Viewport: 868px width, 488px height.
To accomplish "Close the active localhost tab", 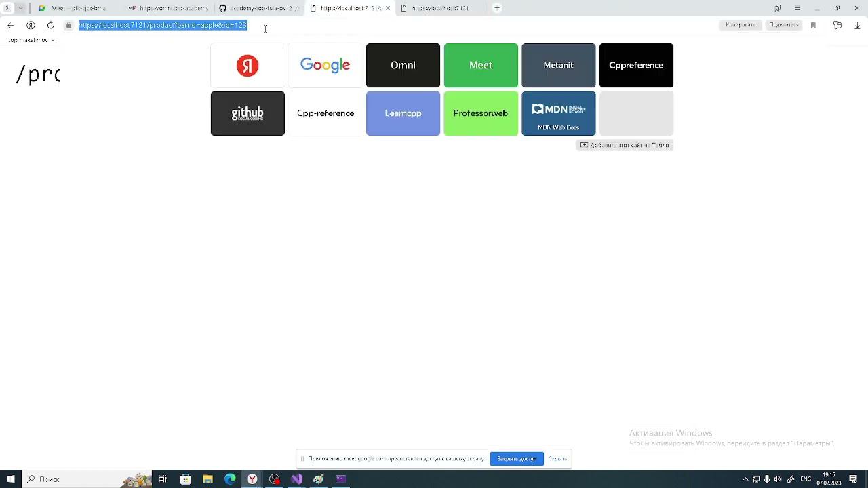I will pos(388,8).
